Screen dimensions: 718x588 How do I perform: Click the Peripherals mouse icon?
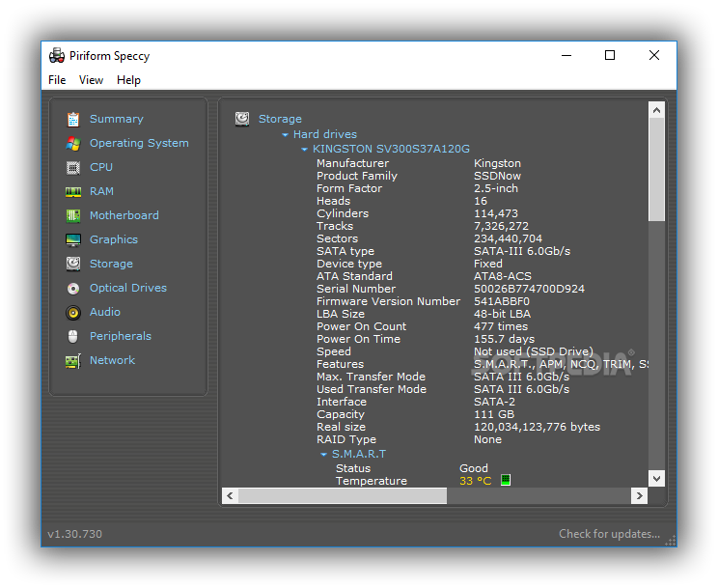[x=73, y=336]
